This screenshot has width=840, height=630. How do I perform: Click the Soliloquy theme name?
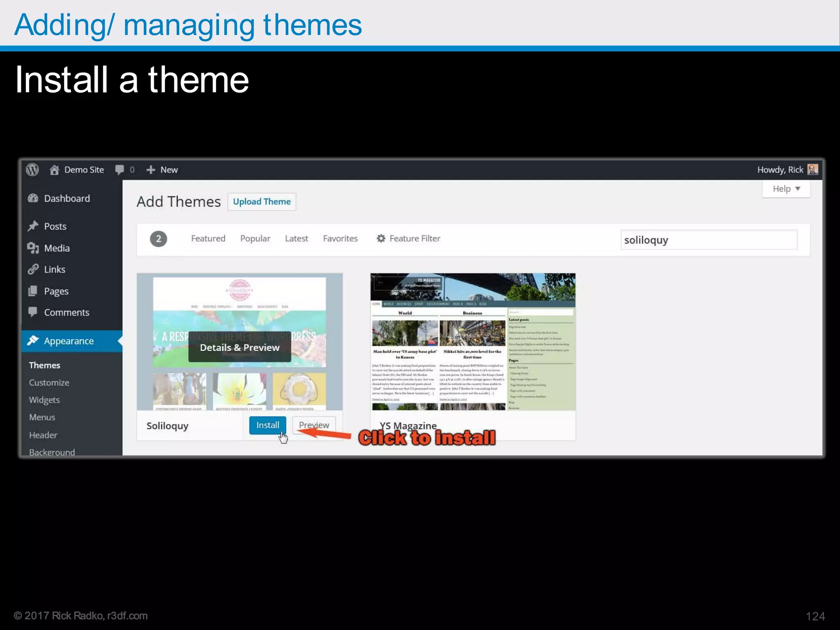[167, 426]
